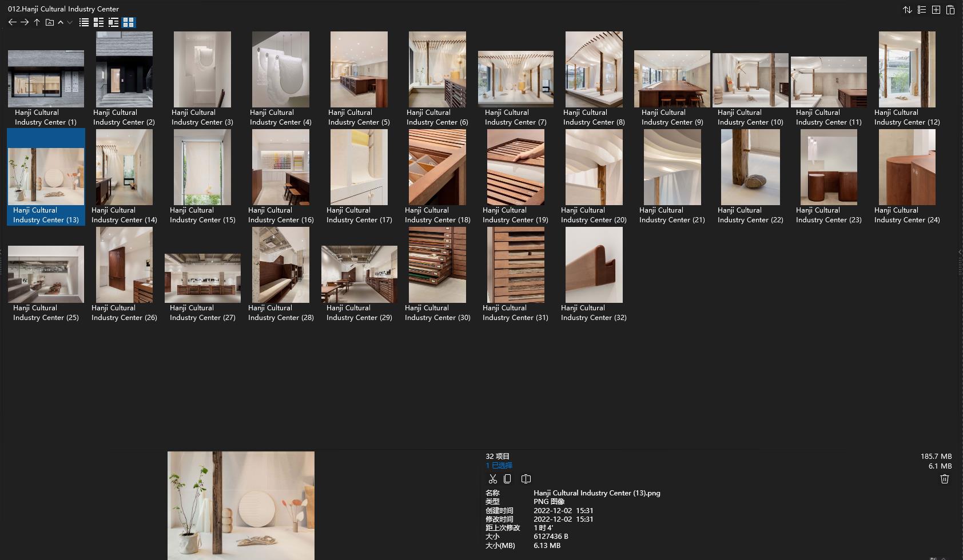Activate the grid thumbnail view mode
963x560 pixels.
point(129,22)
